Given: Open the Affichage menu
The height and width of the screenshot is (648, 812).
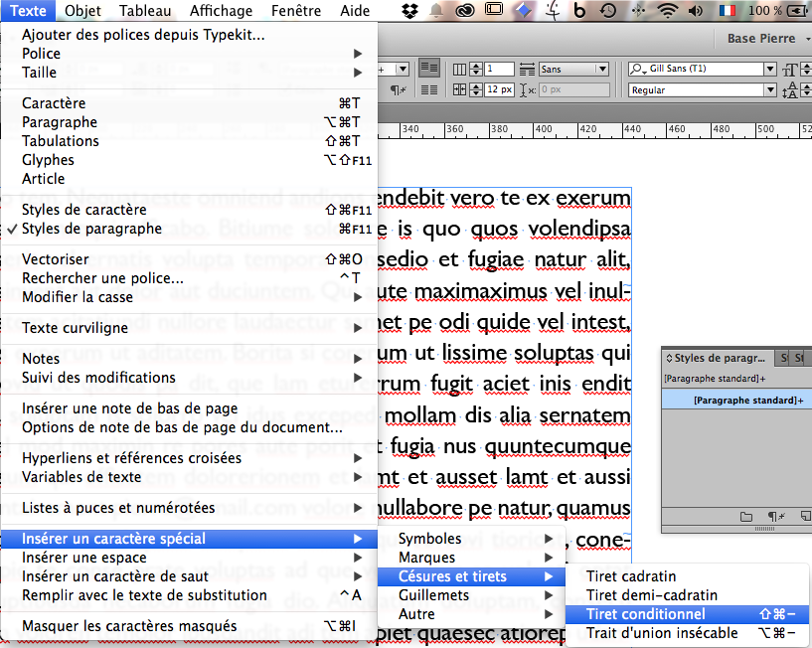Looking at the screenshot, I should coord(221,10).
